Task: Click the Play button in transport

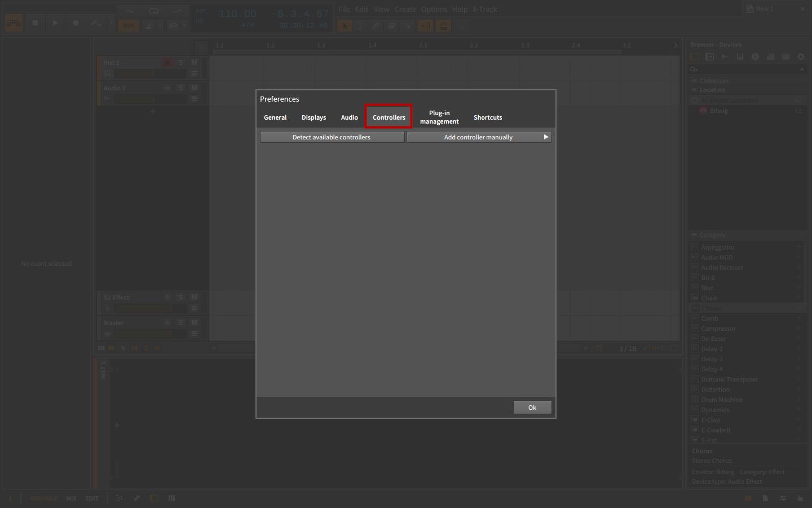Action: pos(55,23)
